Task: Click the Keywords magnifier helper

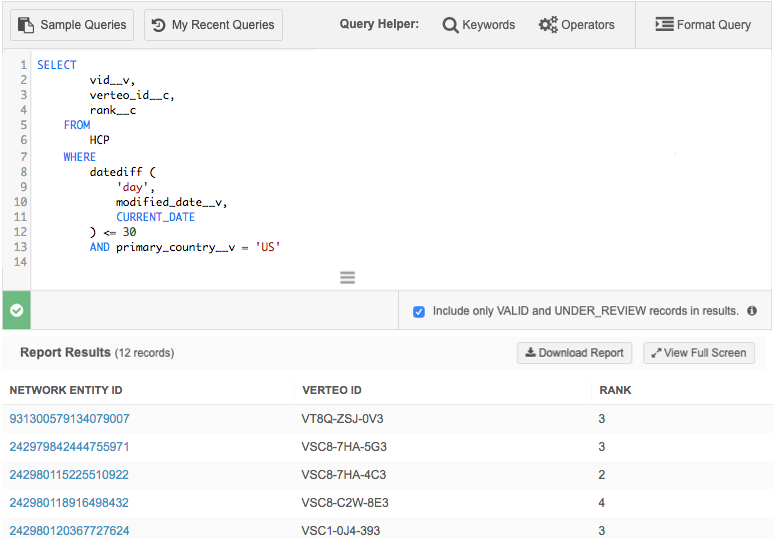Action: tap(479, 25)
